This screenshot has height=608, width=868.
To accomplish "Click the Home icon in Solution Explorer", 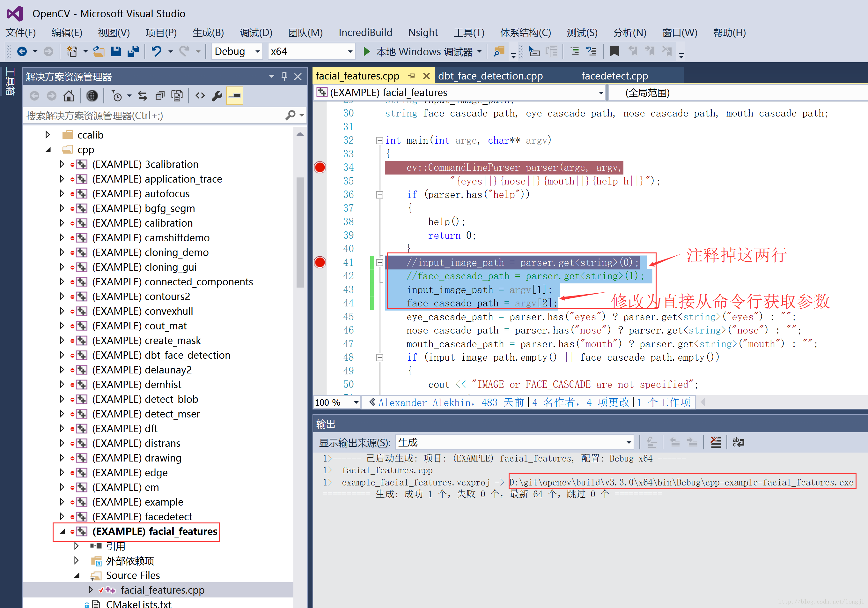I will click(69, 96).
